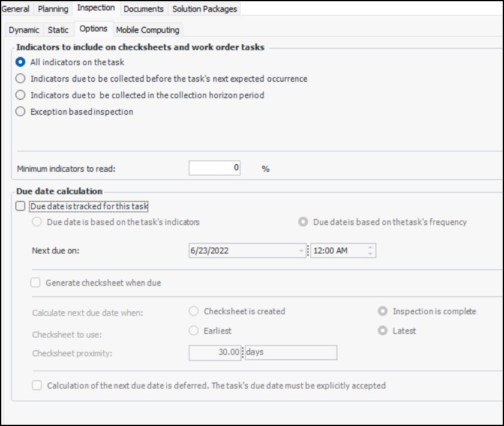Screen dimensions: 504x426
Task: Click the time spinner arrows beside 12:00 AM
Action: [371, 251]
